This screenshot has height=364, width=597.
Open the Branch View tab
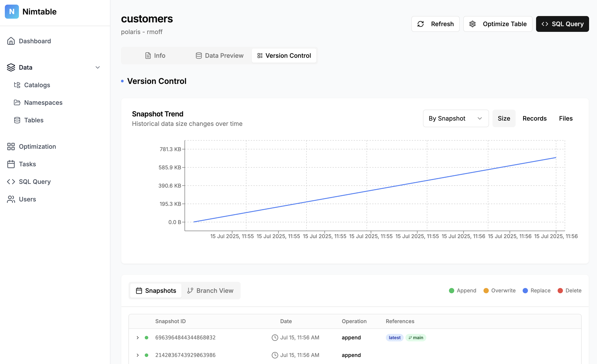tap(210, 290)
